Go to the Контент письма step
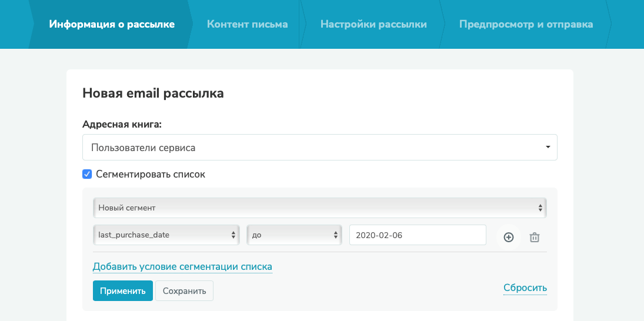Image resolution: width=644 pixels, height=321 pixels. pyautogui.click(x=247, y=24)
